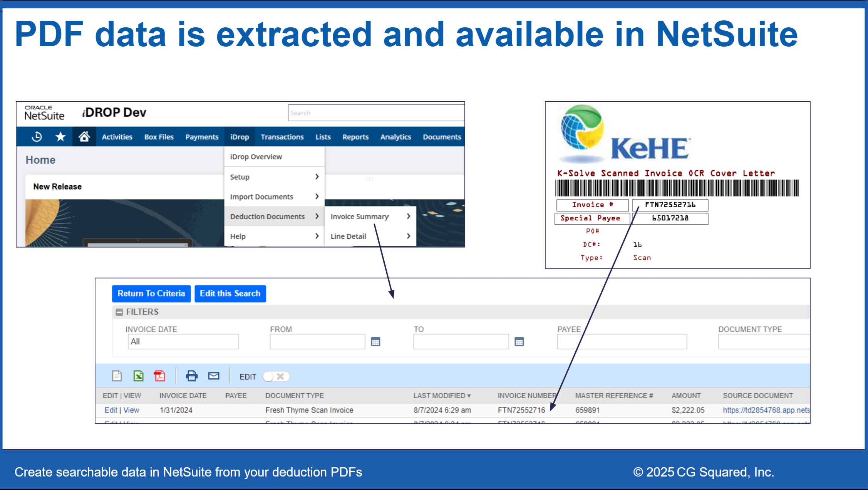Print the search results
This screenshot has width=868, height=490.
191,376
